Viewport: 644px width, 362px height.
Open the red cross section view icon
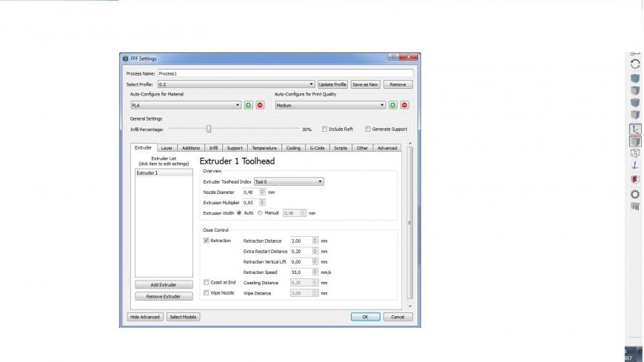[635, 180]
